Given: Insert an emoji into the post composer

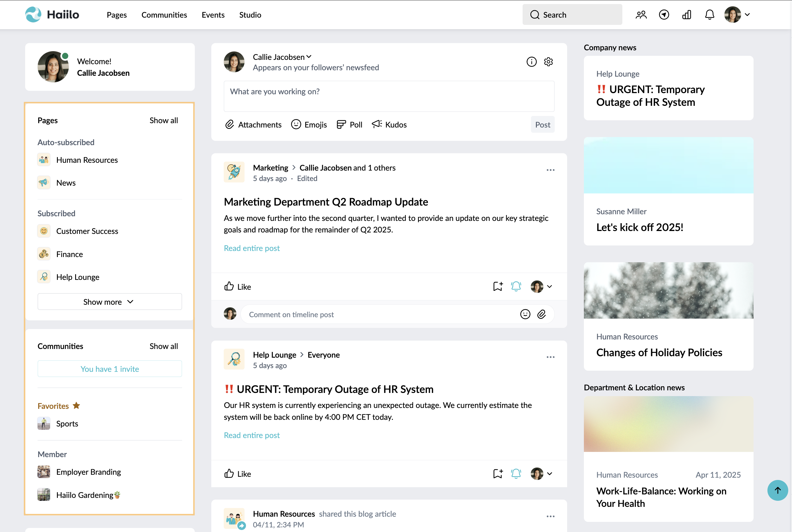Looking at the screenshot, I should (308, 125).
